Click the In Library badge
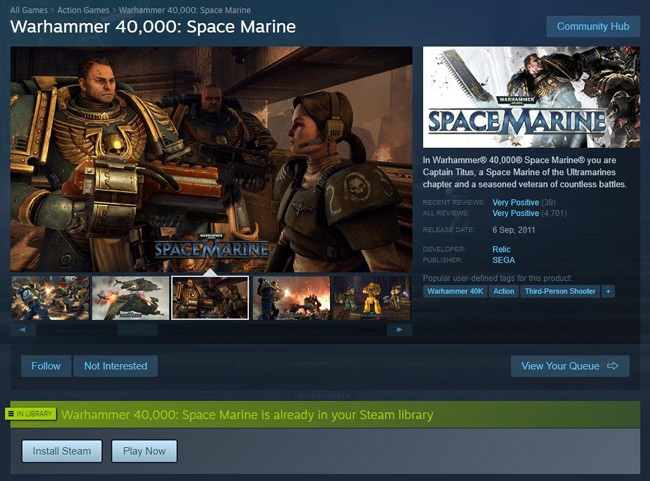This screenshot has width=650, height=481. [x=31, y=414]
